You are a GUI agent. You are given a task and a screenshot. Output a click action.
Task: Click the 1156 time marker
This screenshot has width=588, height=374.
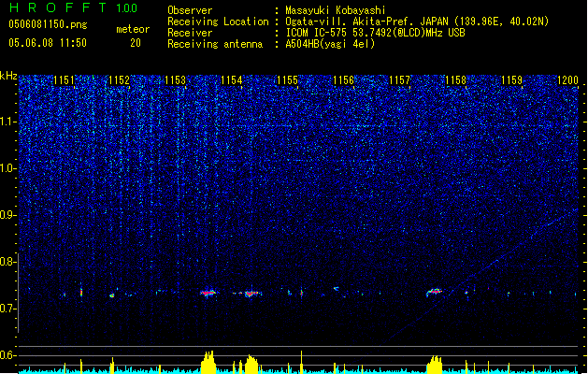343,79
